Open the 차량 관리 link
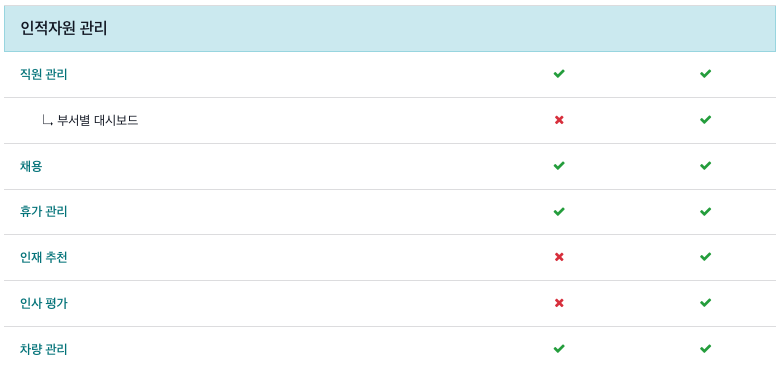Image resolution: width=781 pixels, height=372 pixels. point(43,349)
